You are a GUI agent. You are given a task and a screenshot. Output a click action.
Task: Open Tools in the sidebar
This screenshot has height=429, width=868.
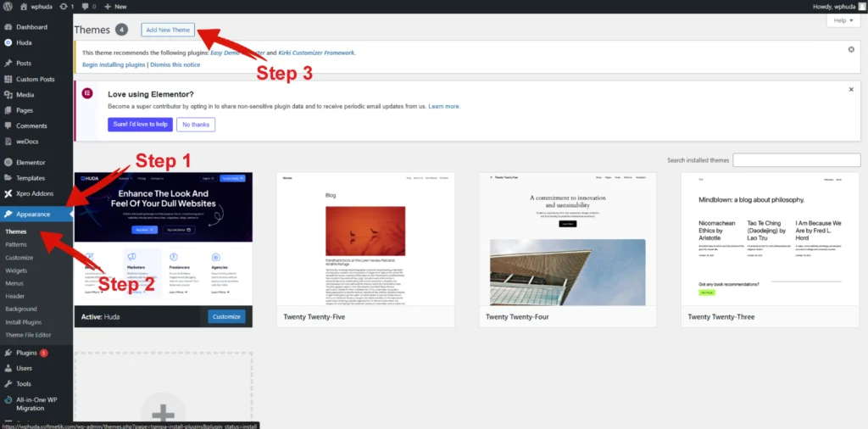click(23, 383)
